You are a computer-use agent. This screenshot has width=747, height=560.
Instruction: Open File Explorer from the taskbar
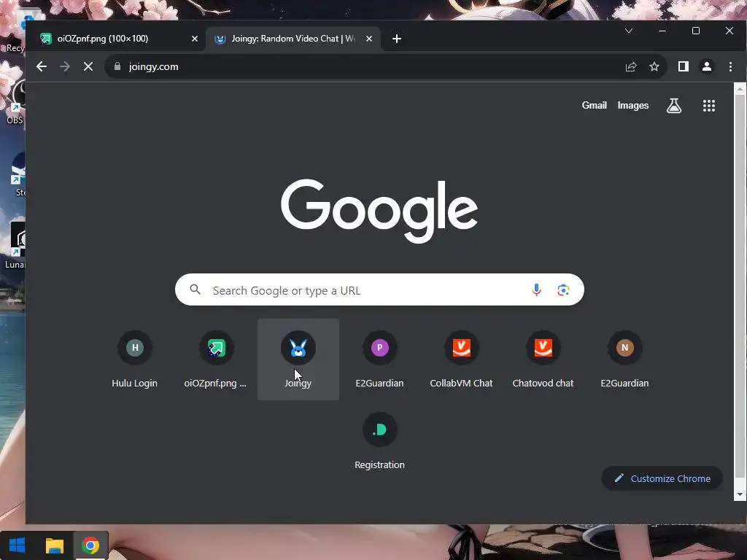point(54,545)
